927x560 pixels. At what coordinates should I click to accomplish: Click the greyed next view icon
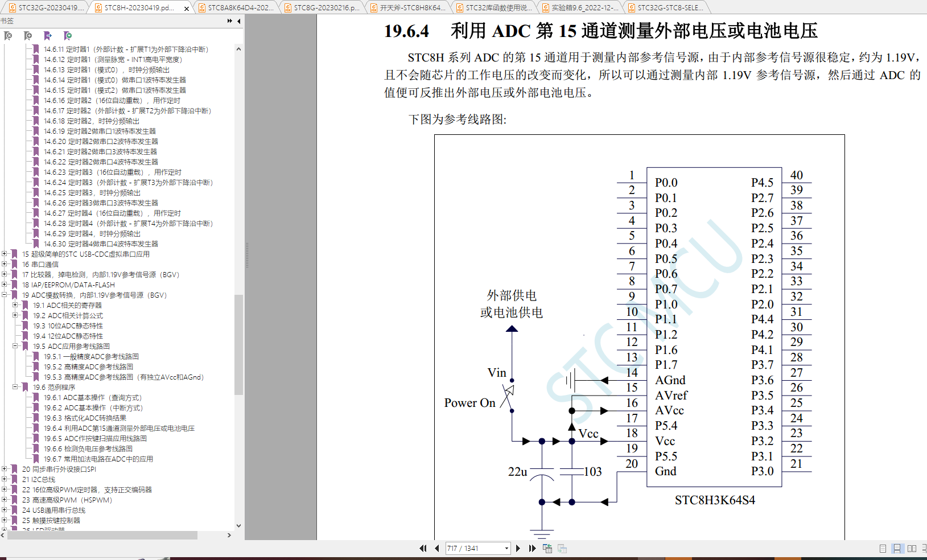click(x=562, y=549)
